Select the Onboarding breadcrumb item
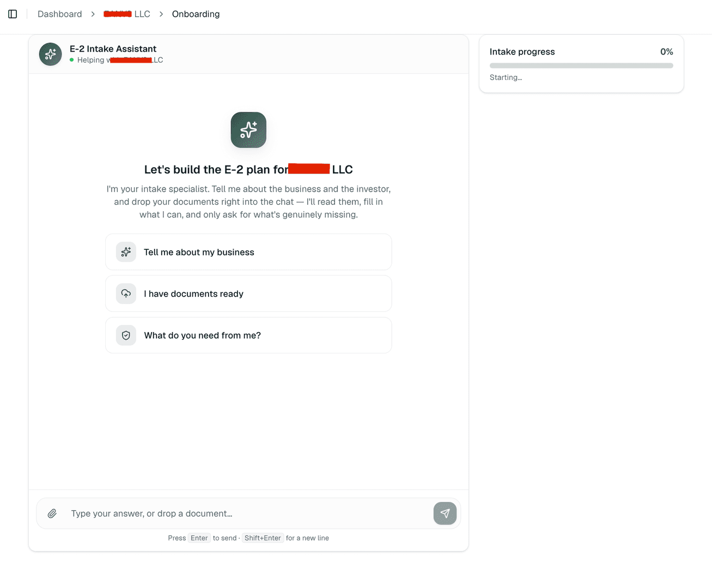The width and height of the screenshot is (712, 588). point(196,14)
